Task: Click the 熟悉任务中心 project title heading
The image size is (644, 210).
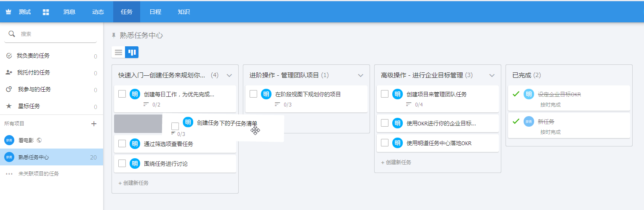Action: tap(141, 36)
